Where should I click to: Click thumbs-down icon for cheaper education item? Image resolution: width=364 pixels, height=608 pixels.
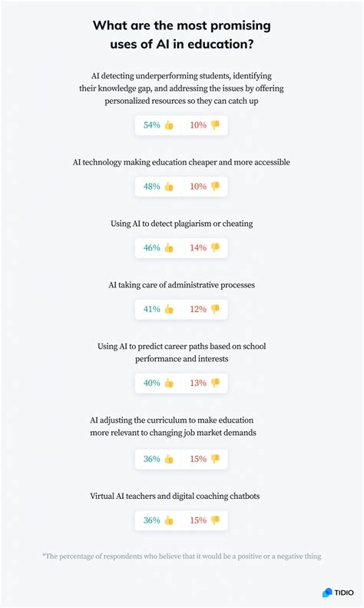[215, 187]
